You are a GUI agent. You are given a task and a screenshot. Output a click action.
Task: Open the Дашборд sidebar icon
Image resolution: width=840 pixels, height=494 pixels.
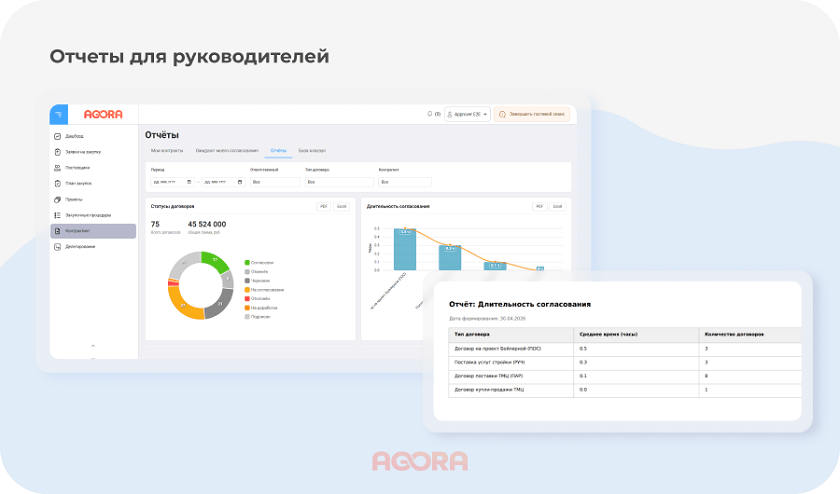pyautogui.click(x=57, y=136)
